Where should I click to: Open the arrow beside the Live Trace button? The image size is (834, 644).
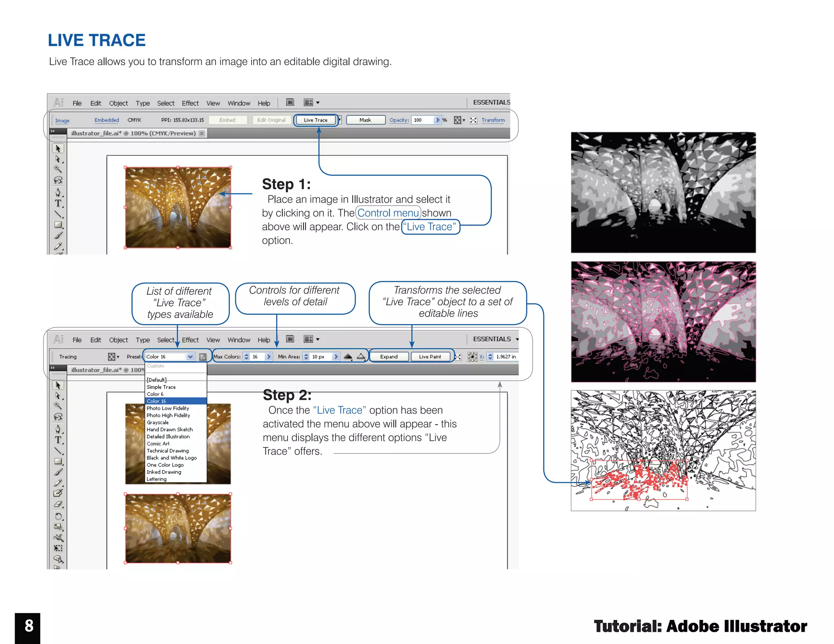coord(340,120)
